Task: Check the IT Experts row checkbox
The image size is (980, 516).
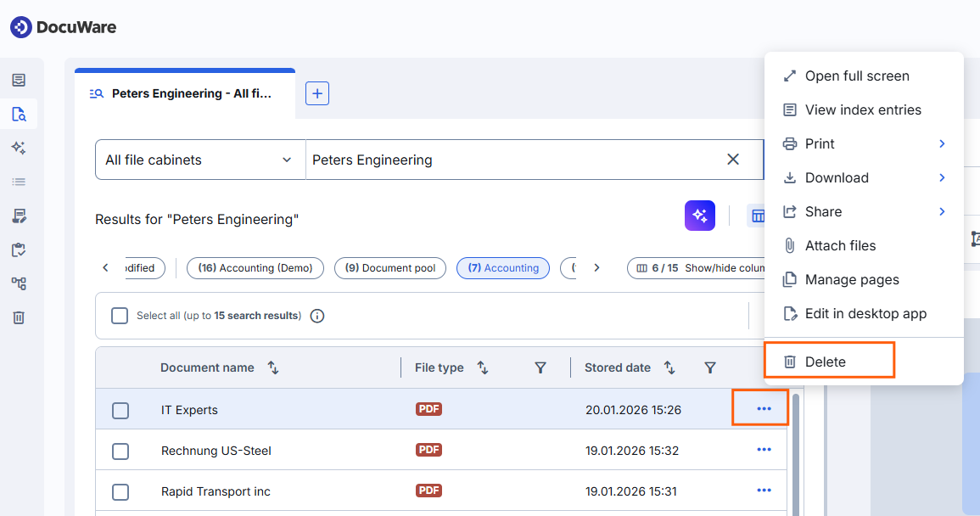Action: tap(120, 410)
